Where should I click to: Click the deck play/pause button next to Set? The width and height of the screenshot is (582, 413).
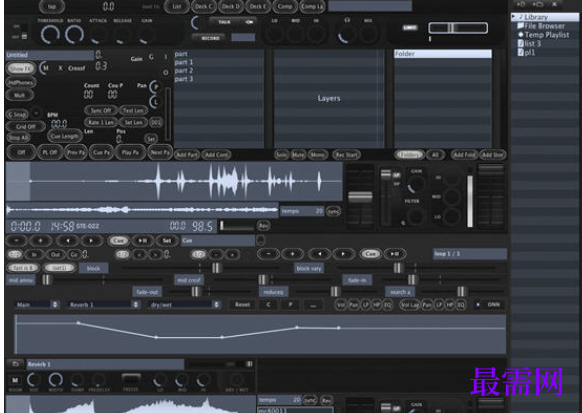click(143, 240)
